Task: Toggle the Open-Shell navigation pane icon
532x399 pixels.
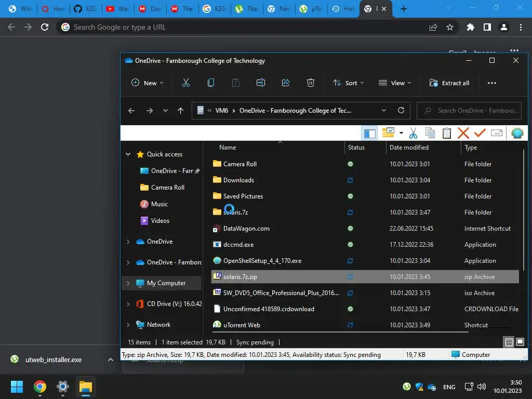Action: 369,134
